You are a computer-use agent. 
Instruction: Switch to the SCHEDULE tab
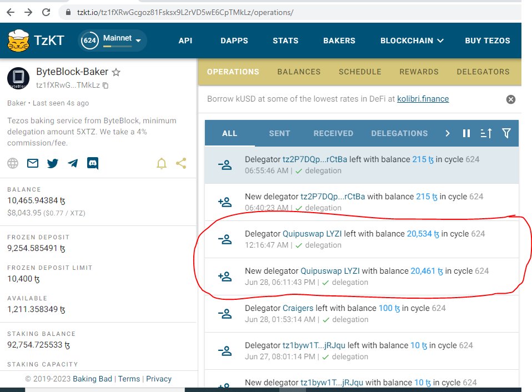tap(360, 72)
